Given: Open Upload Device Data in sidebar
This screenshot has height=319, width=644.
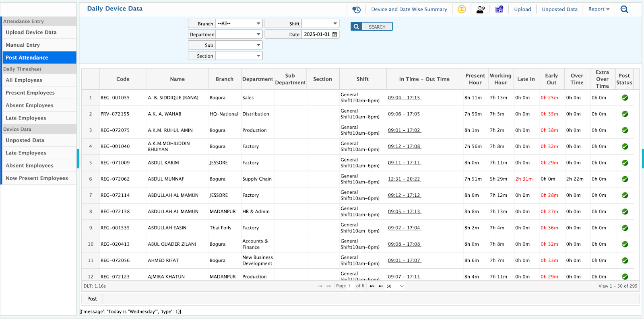Looking at the screenshot, I should coord(31,33).
